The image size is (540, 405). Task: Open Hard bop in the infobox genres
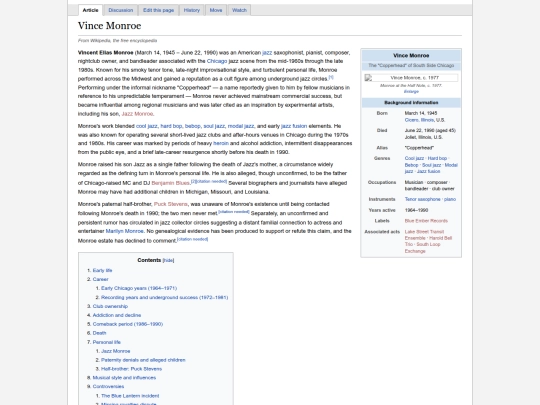(437, 158)
